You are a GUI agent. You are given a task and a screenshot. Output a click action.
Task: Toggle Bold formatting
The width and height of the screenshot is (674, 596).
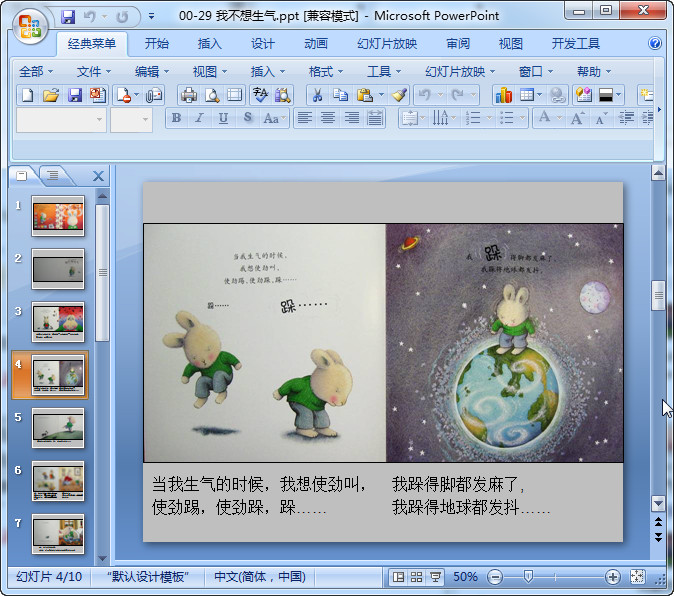(176, 118)
